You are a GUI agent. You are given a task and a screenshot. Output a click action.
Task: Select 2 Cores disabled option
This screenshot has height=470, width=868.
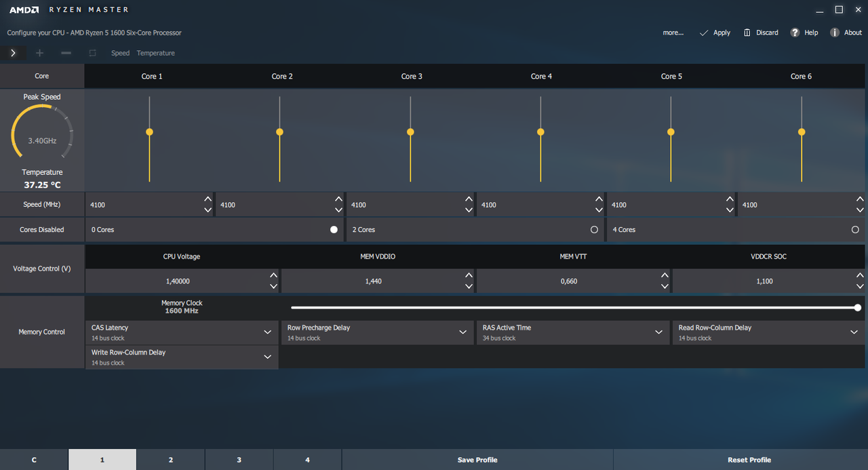pos(594,230)
